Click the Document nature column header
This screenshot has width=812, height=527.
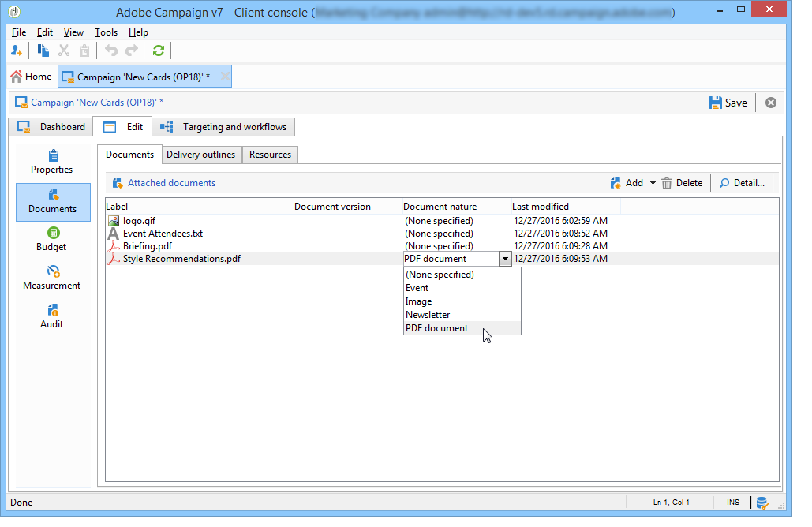(457, 207)
